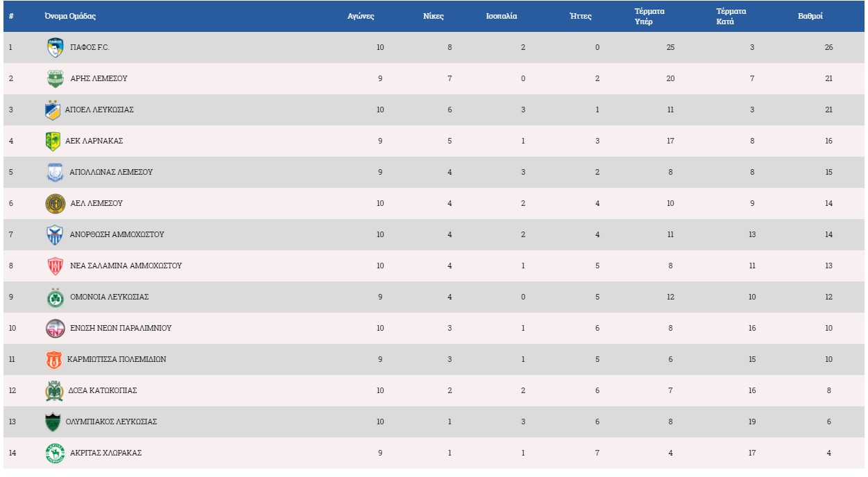Select ΑΕΛ ΛΕΜΕΣΟΥ goals-against value 9
This screenshot has width=868, height=477.
[x=752, y=203]
